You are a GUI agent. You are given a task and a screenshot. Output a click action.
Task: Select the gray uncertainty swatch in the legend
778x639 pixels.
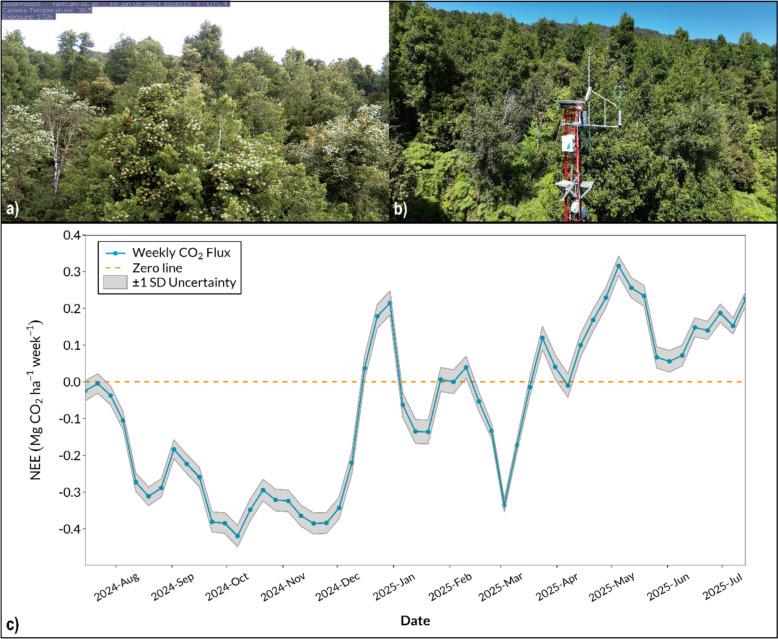click(x=115, y=283)
